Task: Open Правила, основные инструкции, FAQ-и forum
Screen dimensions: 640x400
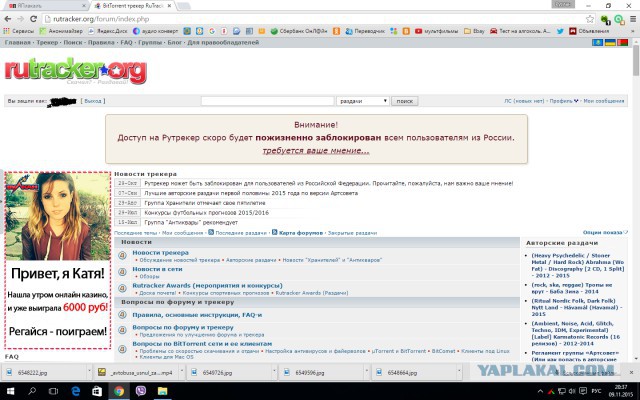Action: pos(197,315)
